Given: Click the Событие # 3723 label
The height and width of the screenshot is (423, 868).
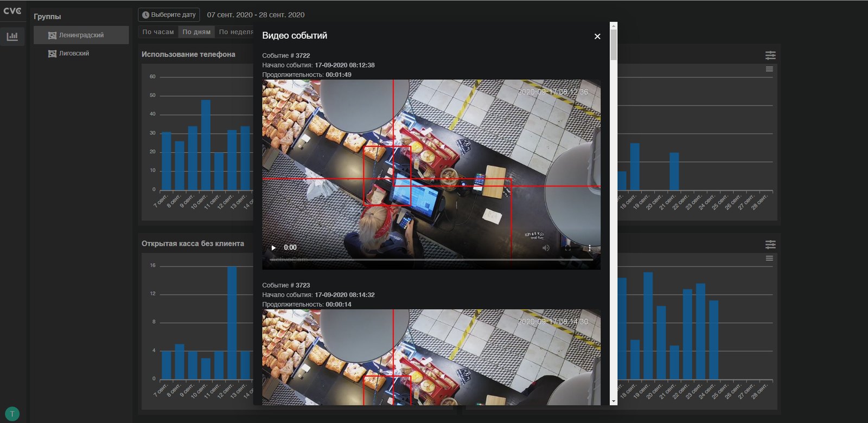Looking at the screenshot, I should click(286, 285).
